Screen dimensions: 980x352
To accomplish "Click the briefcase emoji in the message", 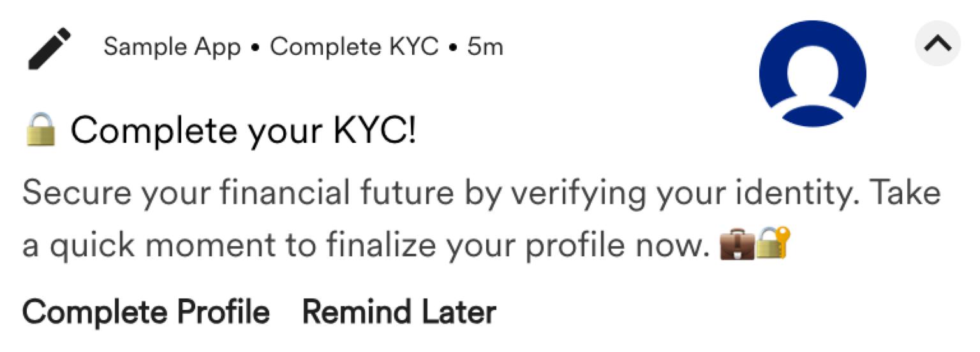I will tap(737, 246).
